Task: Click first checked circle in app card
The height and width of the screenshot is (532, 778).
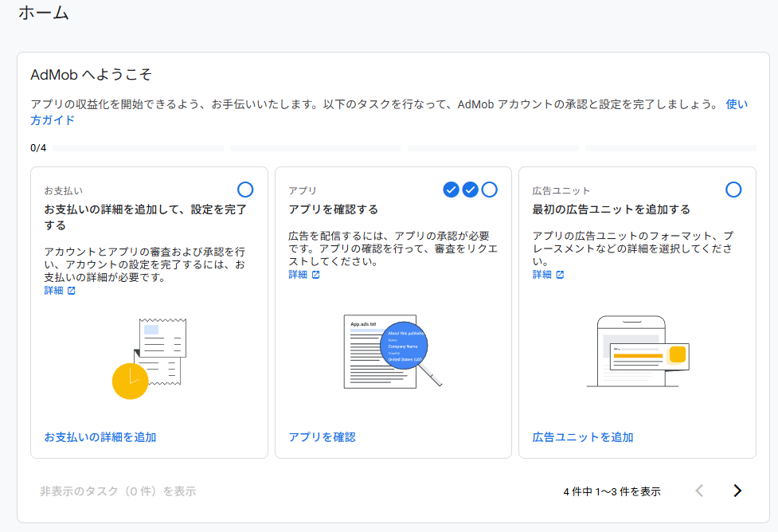Action: click(451, 190)
